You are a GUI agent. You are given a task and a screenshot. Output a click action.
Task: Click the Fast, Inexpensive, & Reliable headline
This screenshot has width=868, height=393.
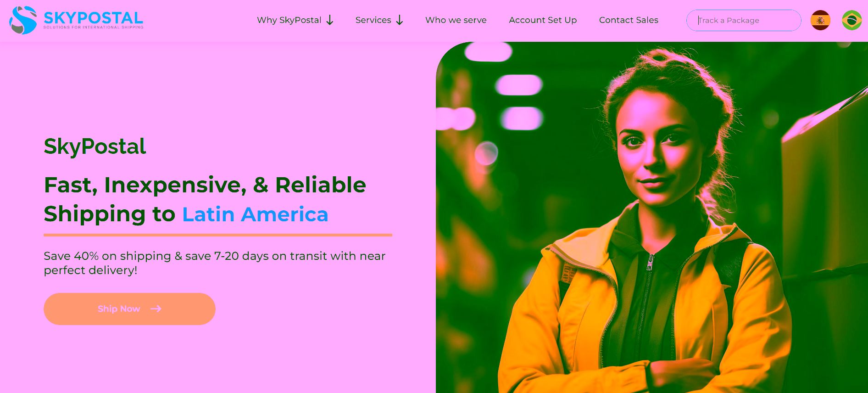coord(205,185)
